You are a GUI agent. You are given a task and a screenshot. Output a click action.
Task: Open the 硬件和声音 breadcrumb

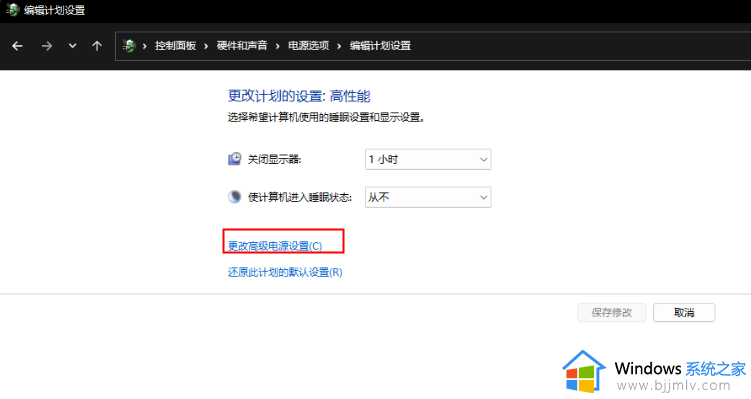(x=242, y=46)
